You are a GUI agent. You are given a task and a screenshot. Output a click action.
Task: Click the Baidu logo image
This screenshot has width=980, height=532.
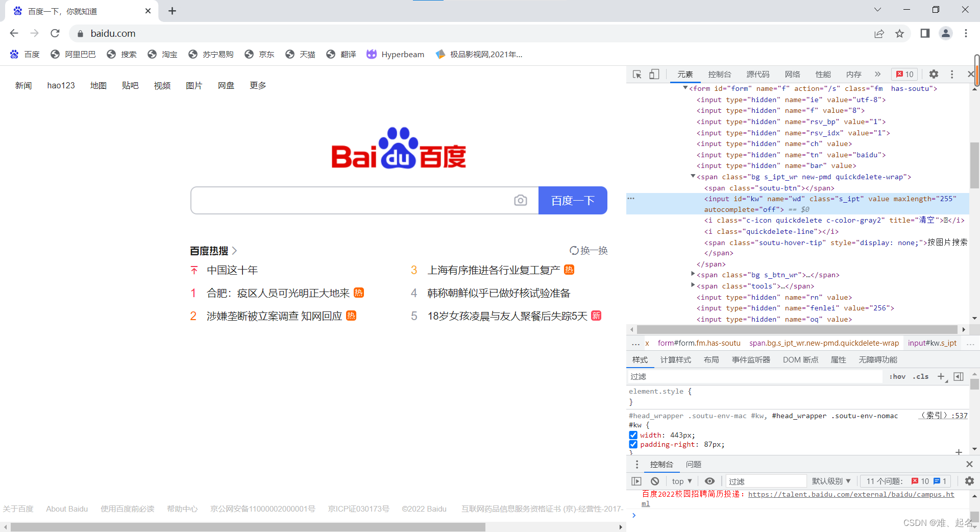click(399, 148)
